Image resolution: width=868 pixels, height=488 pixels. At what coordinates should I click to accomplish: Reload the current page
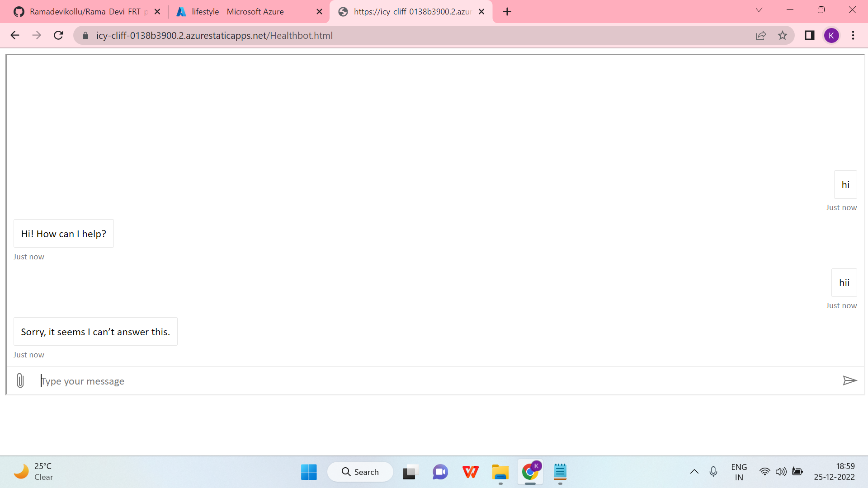tap(58, 35)
